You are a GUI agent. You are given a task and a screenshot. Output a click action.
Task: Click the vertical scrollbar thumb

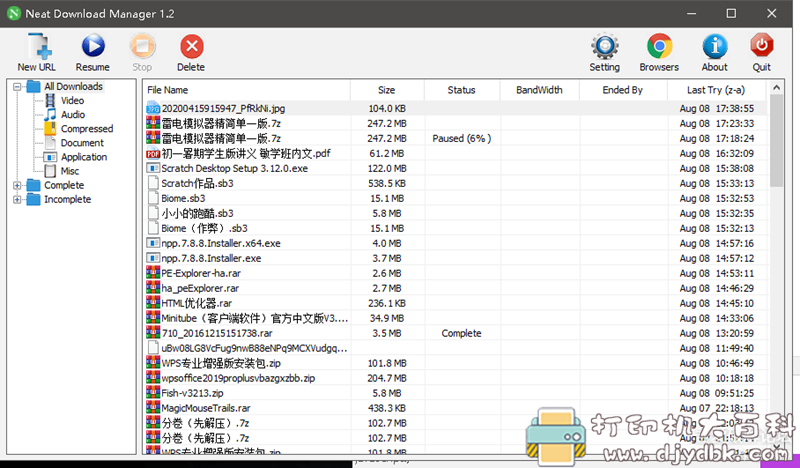(x=777, y=141)
